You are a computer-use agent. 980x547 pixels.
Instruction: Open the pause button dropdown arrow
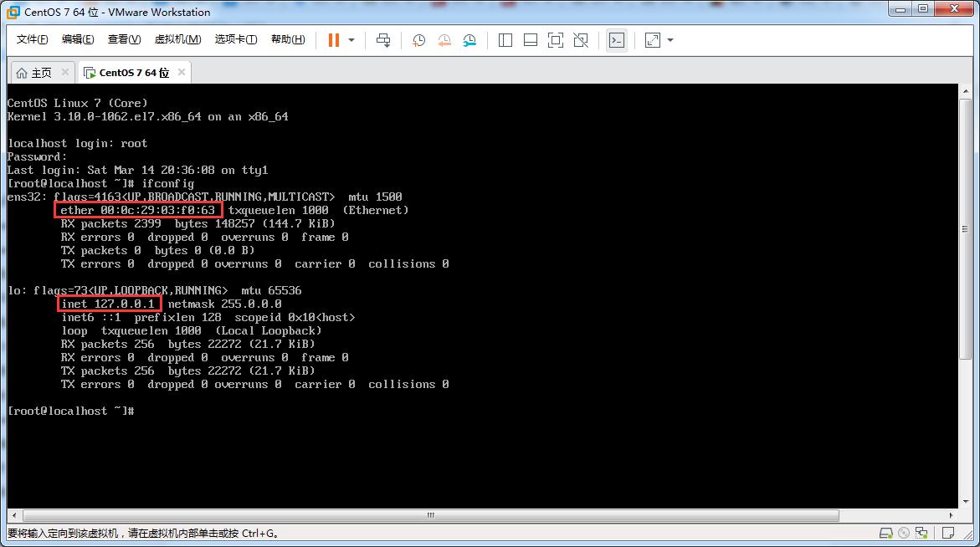coord(351,39)
